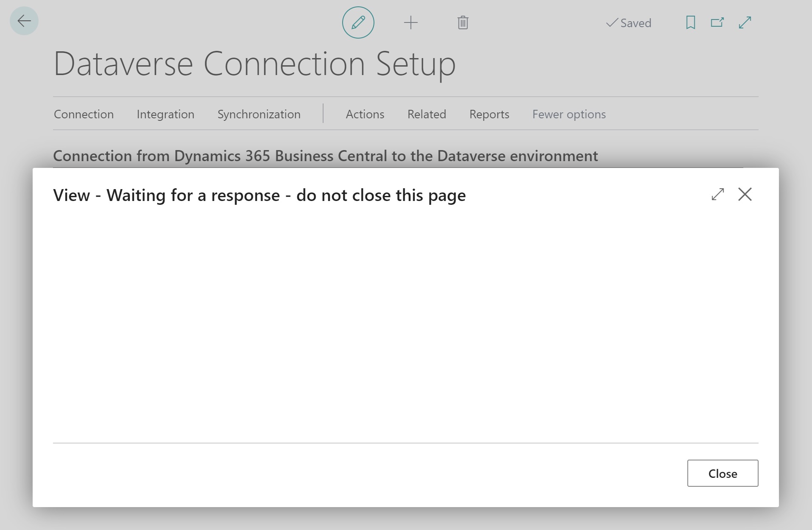Expand the Reports menu
This screenshot has width=812, height=530.
489,114
